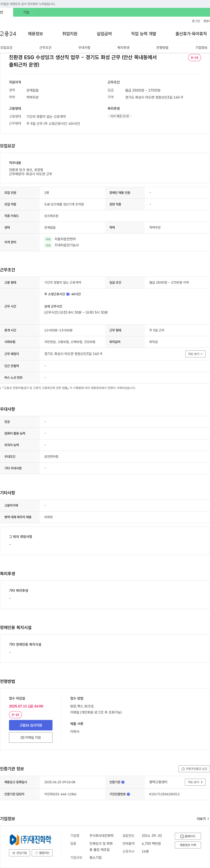The width and height of the screenshot is (210, 868).
Task: Go to 고용24 home logo
Action: point(8,34)
